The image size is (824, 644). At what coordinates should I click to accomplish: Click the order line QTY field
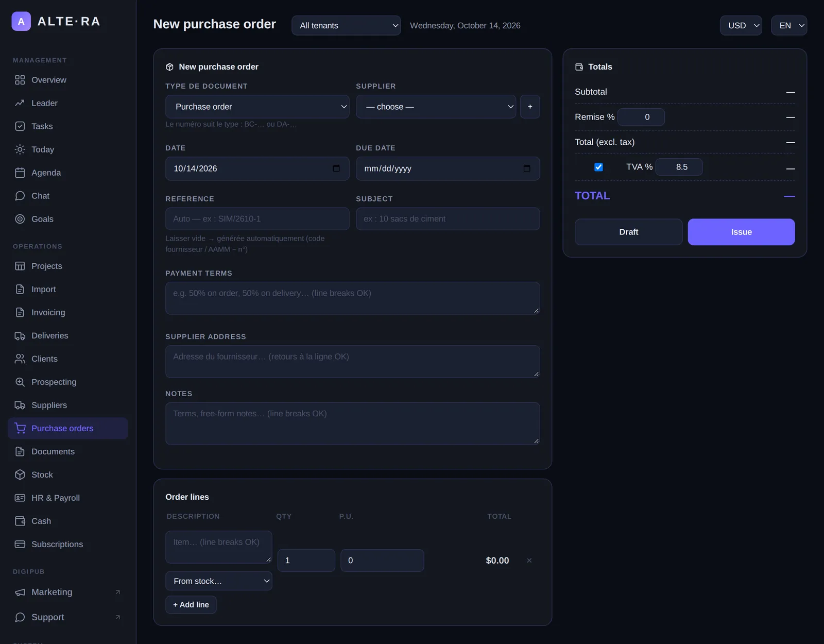click(306, 561)
